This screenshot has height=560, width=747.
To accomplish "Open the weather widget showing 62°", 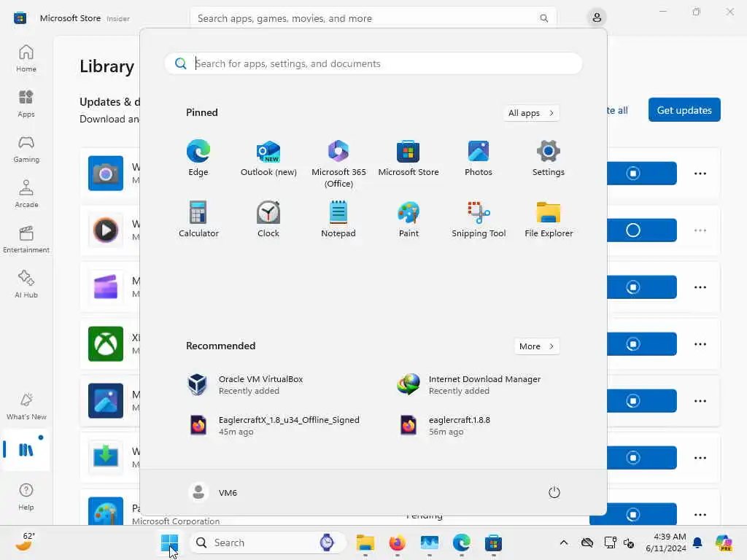I will click(25, 542).
